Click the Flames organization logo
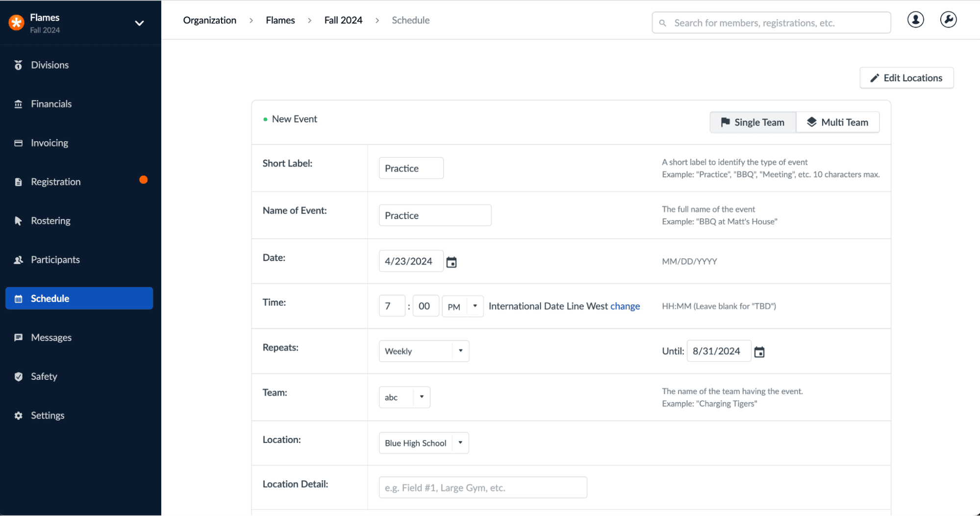Screen dimensions: 980x516 [x=16, y=22]
